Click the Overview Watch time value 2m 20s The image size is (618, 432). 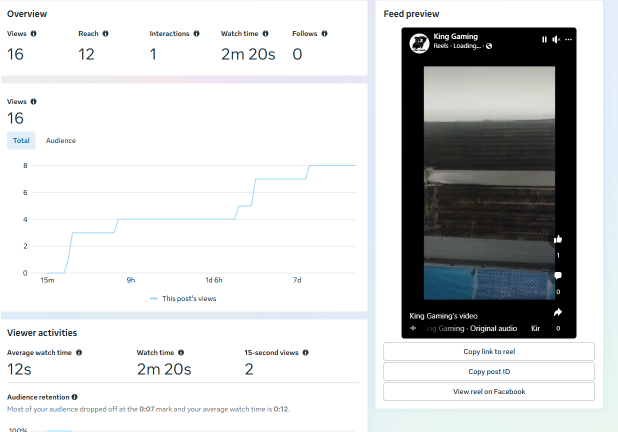point(248,54)
